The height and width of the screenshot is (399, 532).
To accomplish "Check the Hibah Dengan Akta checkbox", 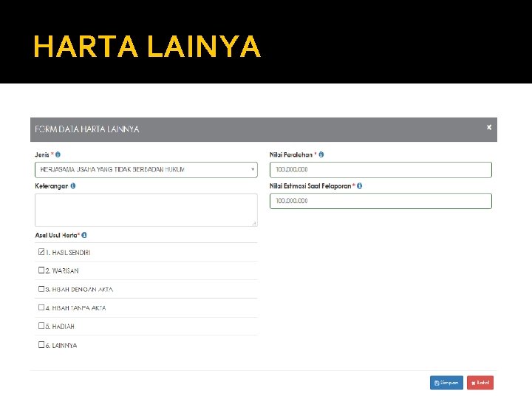I will point(41,289).
